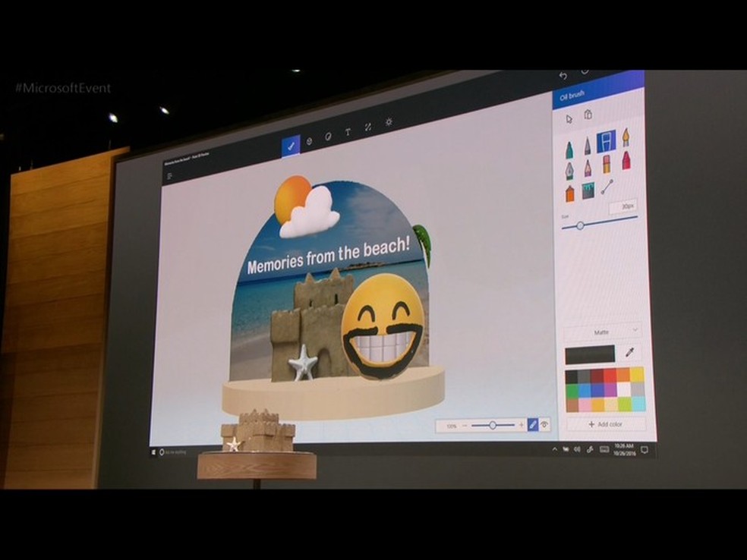Open the hamburger menu at left
The height and width of the screenshot is (560, 747).
pos(169,176)
